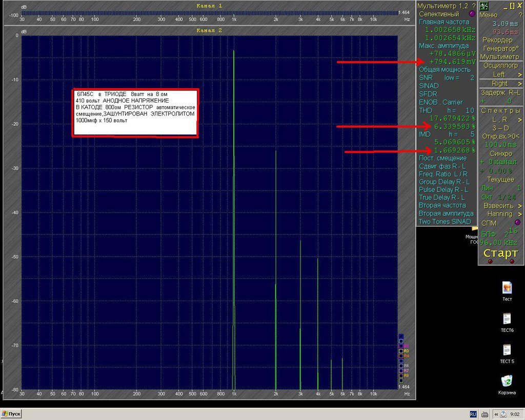The width and height of the screenshot is (525, 420).
Task: Expand the Left channel submenu arrow
Action: pyautogui.click(x=520, y=74)
